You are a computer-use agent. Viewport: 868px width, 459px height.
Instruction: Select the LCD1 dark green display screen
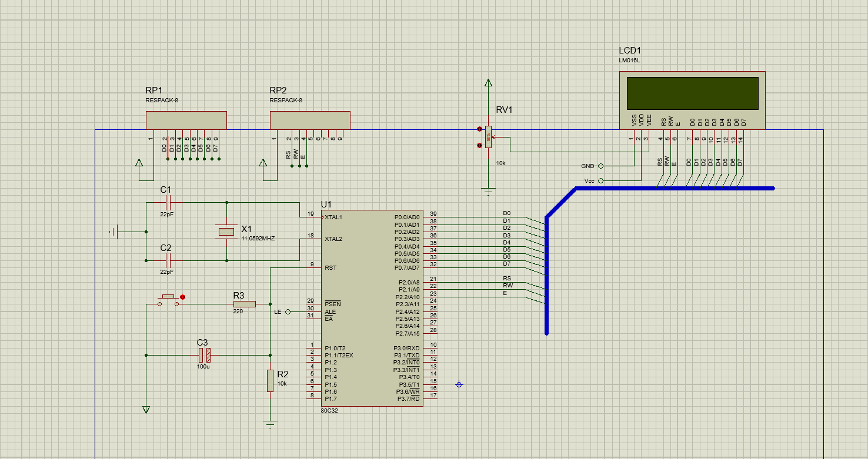[x=692, y=93]
